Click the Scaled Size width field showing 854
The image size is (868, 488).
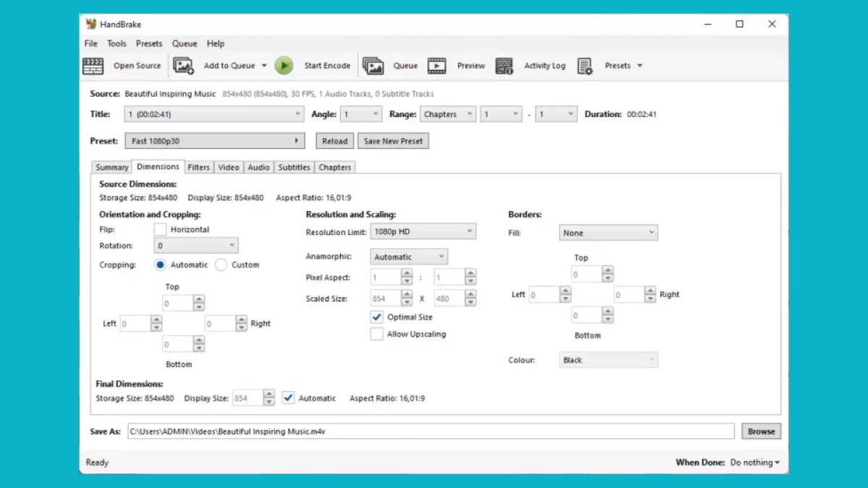tap(386, 298)
